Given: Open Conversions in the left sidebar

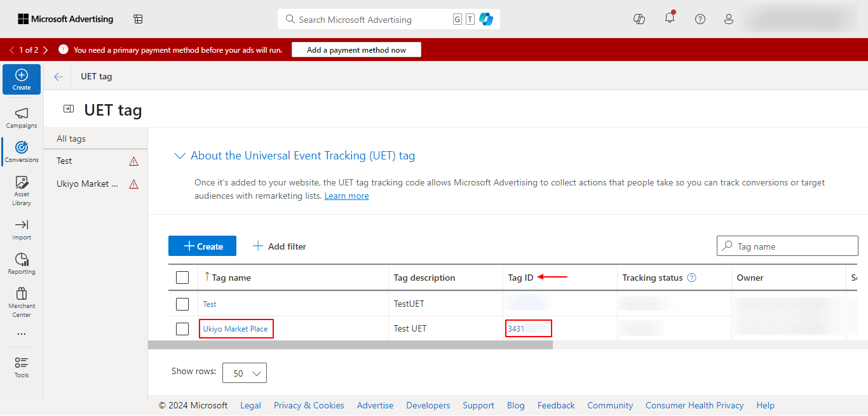Looking at the screenshot, I should coord(22,152).
